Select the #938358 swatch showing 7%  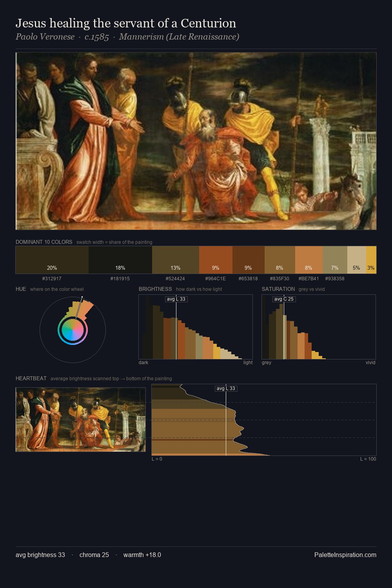(335, 260)
